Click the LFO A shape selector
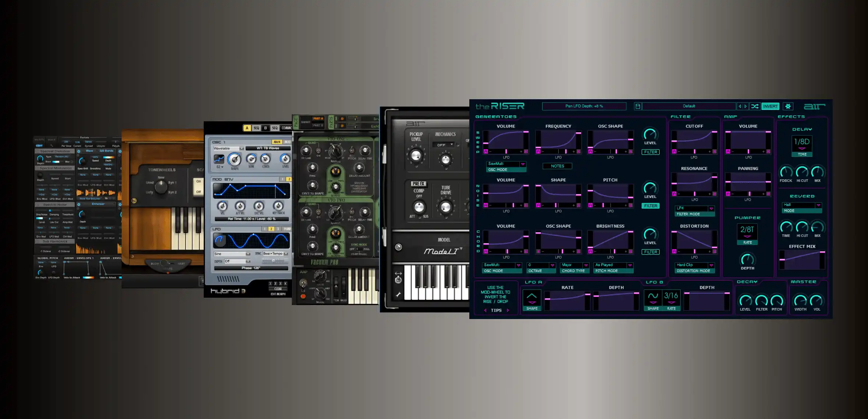Screen dimensions: 868x419 pyautogui.click(x=532, y=297)
